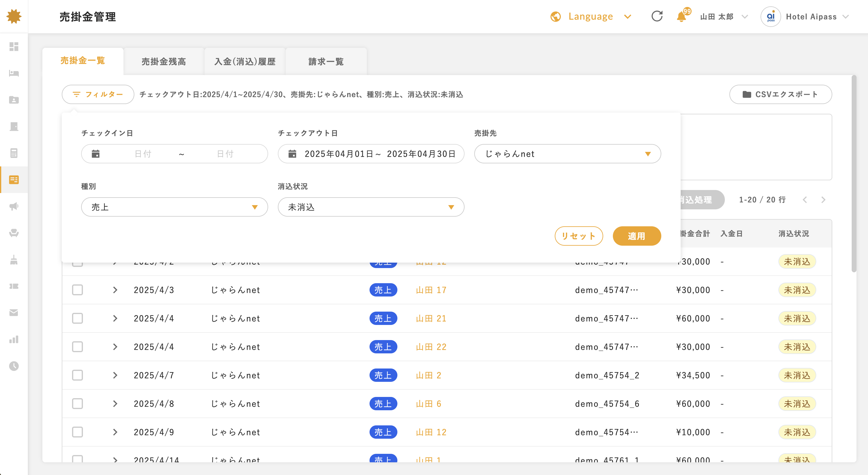Open the 種別 売上 dropdown
The image size is (868, 475).
tap(175, 207)
